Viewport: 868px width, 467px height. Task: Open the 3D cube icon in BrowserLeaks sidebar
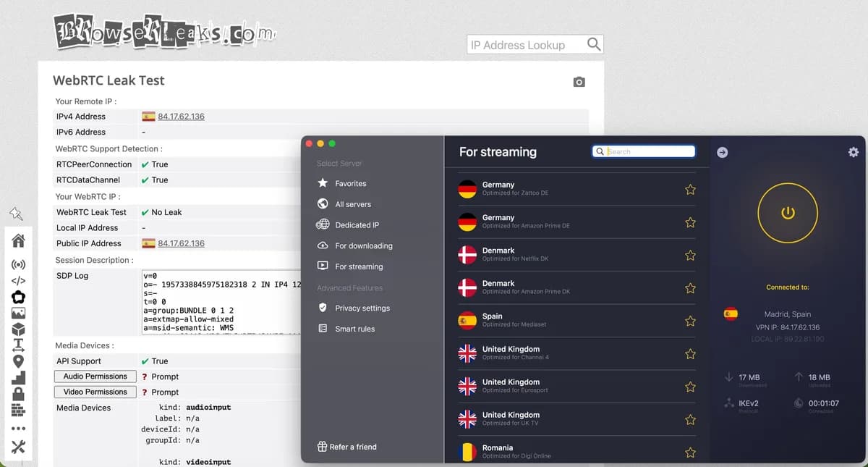pyautogui.click(x=18, y=329)
